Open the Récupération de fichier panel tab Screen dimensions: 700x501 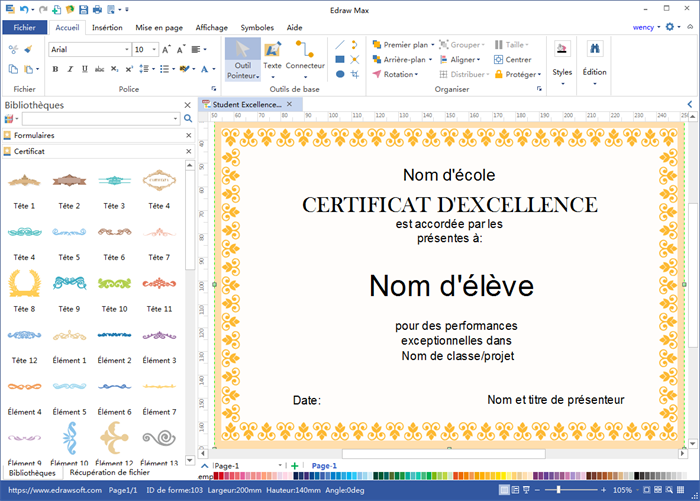(109, 473)
